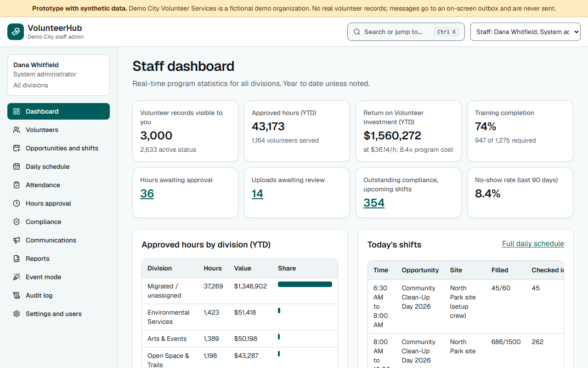Image resolution: width=588 pixels, height=368 pixels.
Task: Click the Compliance shield icon
Action: tap(17, 222)
